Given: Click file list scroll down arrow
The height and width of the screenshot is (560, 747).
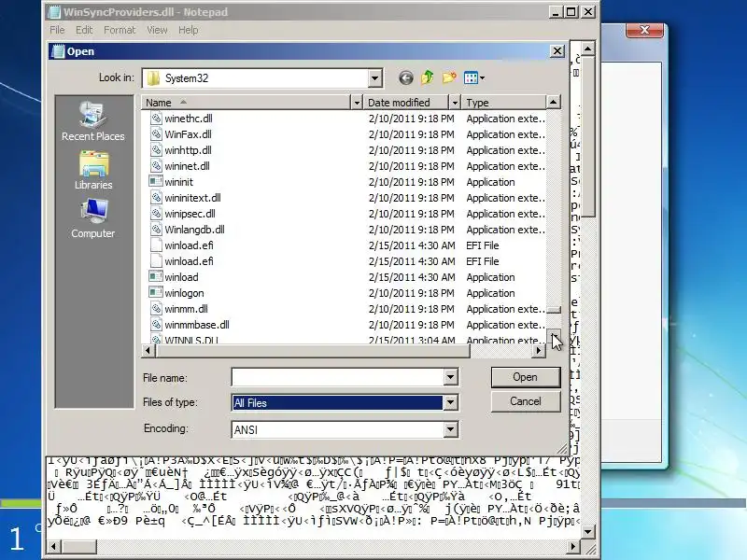Looking at the screenshot, I should click(553, 335).
